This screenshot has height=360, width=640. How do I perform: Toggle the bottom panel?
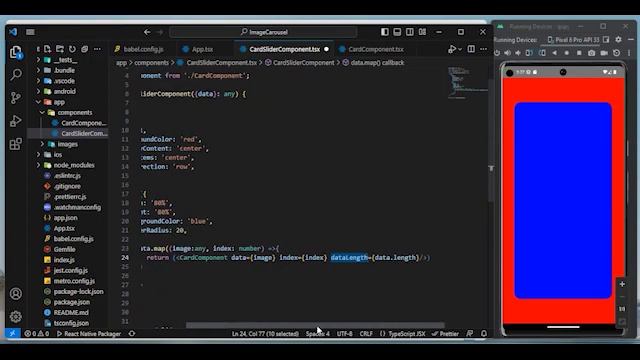[x=397, y=32]
